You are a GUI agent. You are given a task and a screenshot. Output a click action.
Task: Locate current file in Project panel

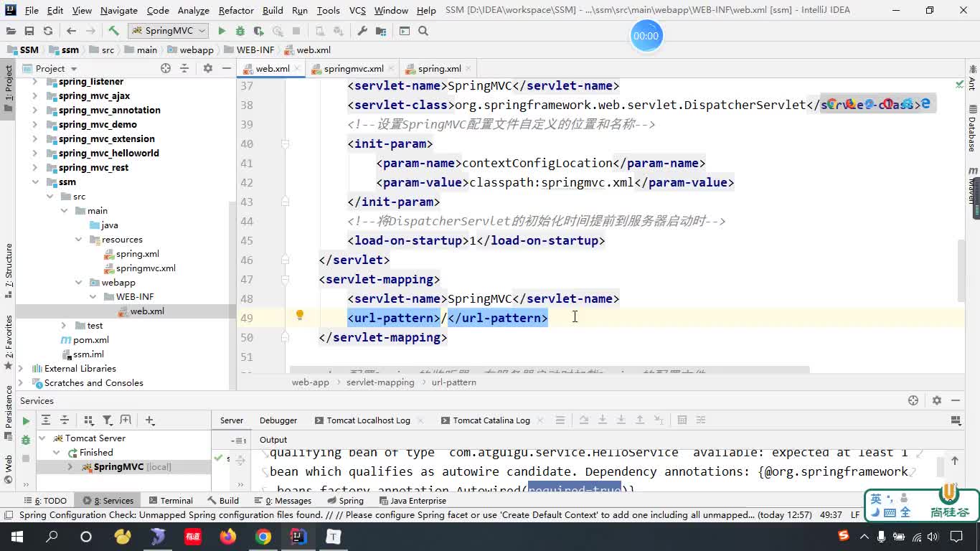166,68
